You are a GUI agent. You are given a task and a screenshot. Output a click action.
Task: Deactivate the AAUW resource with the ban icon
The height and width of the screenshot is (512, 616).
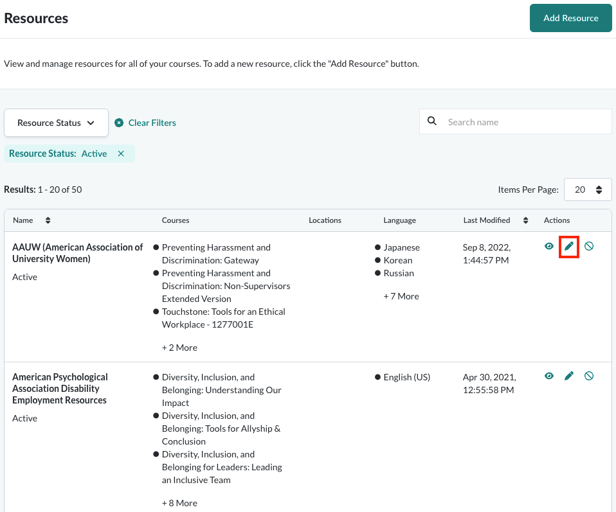[589, 246]
